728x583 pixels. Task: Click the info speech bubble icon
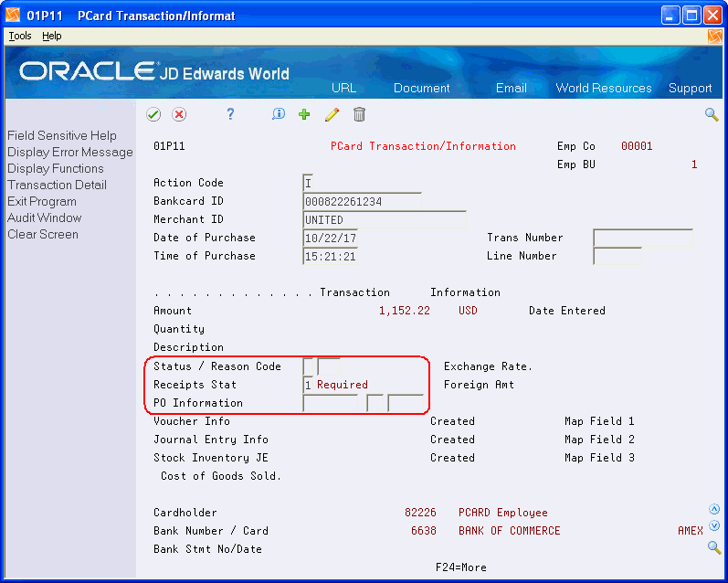pyautogui.click(x=279, y=114)
